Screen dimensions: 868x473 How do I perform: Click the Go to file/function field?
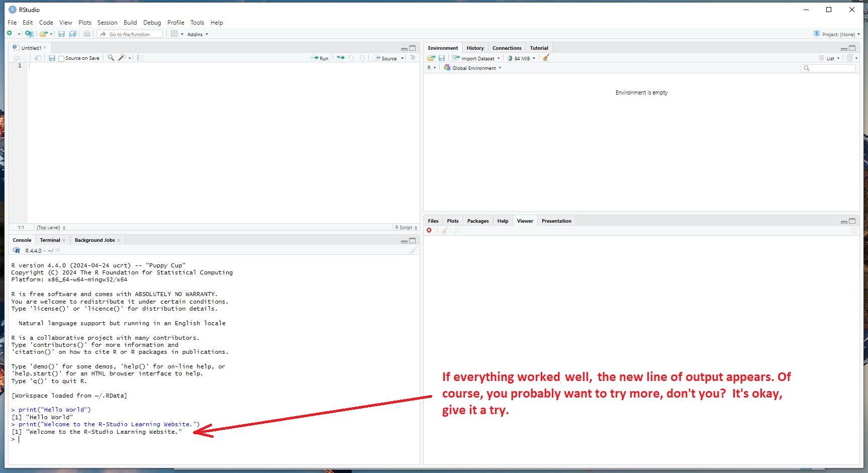coord(133,34)
